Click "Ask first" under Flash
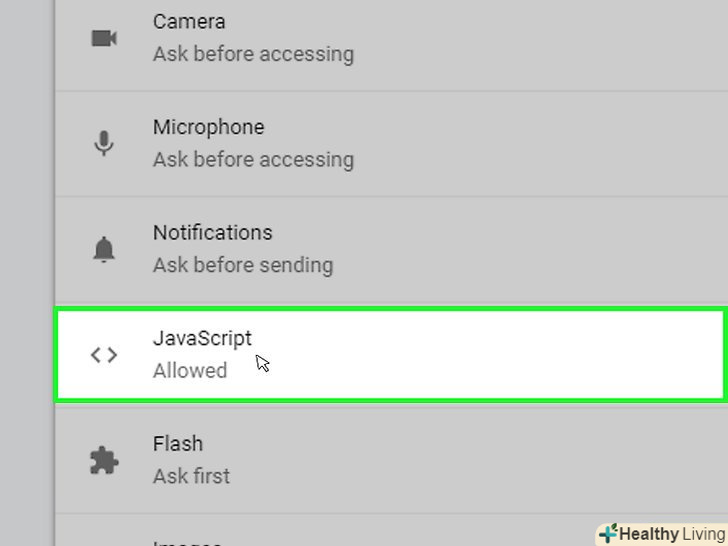This screenshot has width=728, height=546. pyautogui.click(x=191, y=476)
